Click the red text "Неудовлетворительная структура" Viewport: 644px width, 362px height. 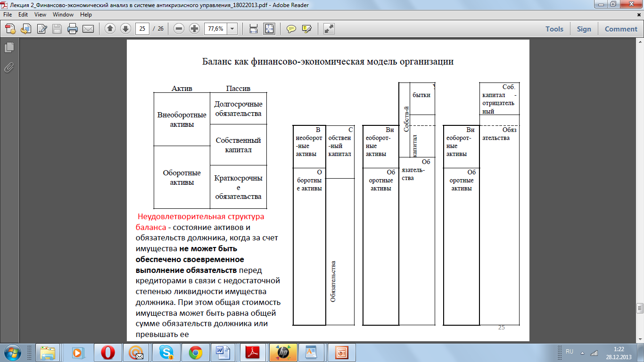click(201, 217)
